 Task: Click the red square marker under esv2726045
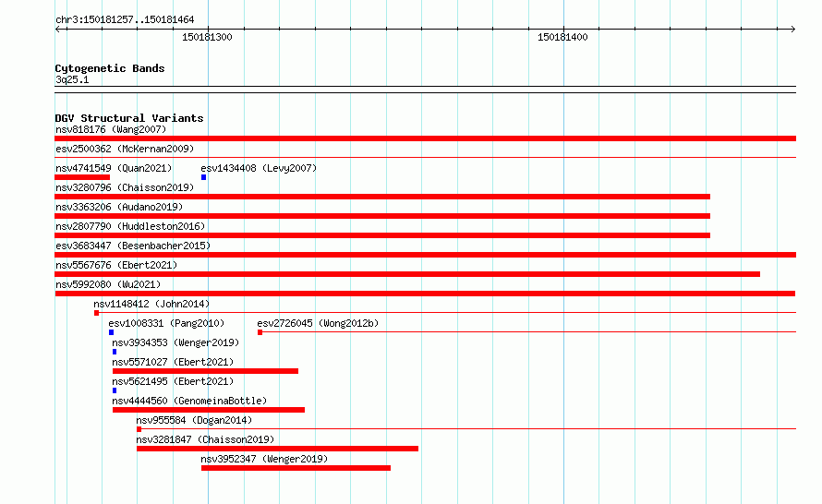click(260, 332)
